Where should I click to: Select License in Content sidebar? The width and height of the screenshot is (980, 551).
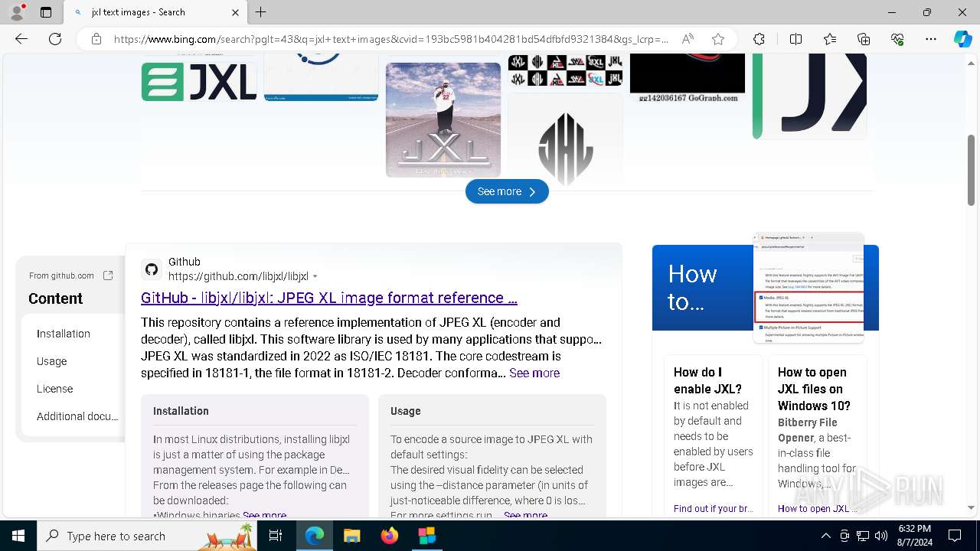(x=54, y=389)
